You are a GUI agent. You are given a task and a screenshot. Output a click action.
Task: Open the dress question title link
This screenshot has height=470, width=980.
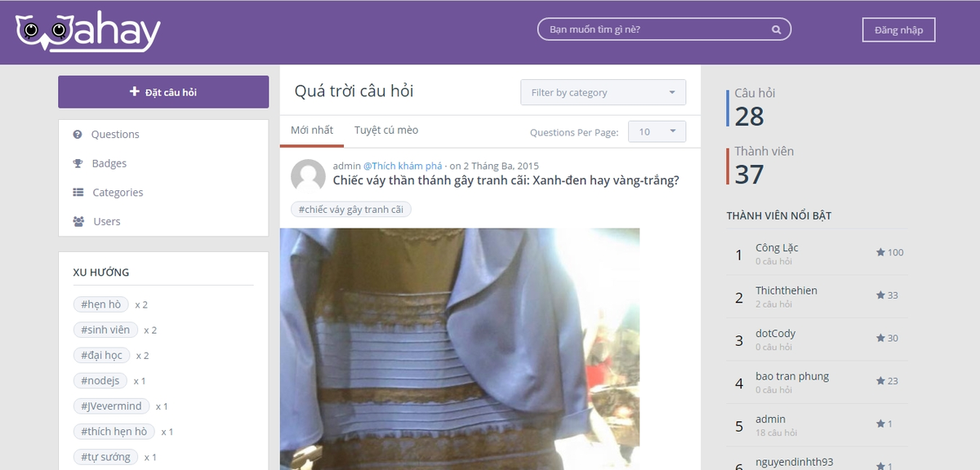point(506,180)
